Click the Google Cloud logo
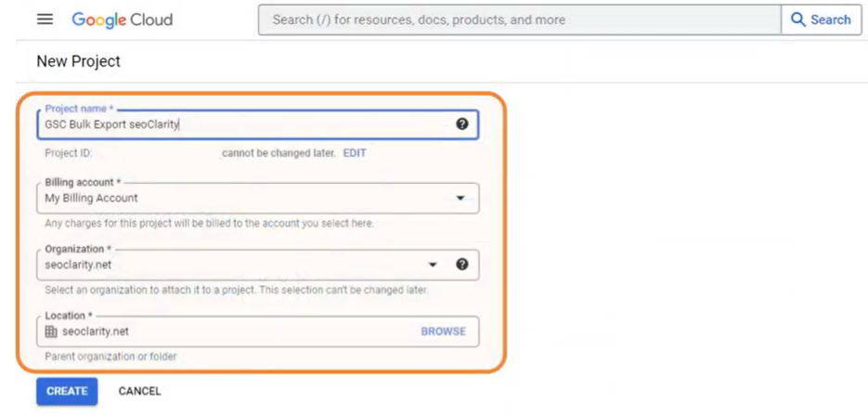The height and width of the screenshot is (415, 868). (122, 19)
